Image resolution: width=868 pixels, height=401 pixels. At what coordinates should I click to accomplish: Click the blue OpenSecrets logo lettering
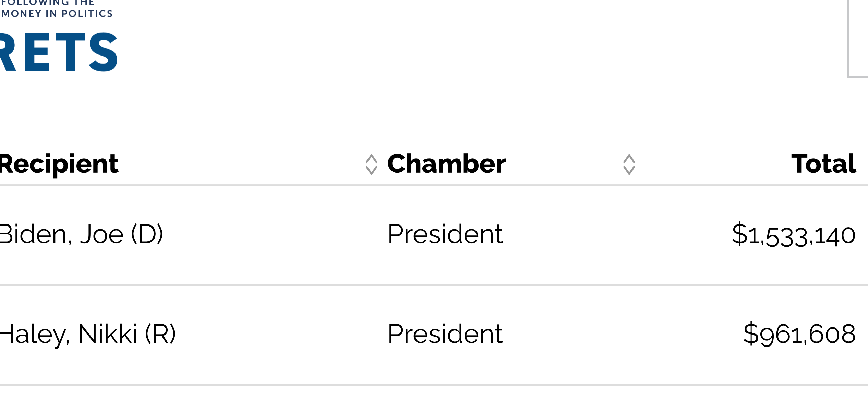[58, 52]
